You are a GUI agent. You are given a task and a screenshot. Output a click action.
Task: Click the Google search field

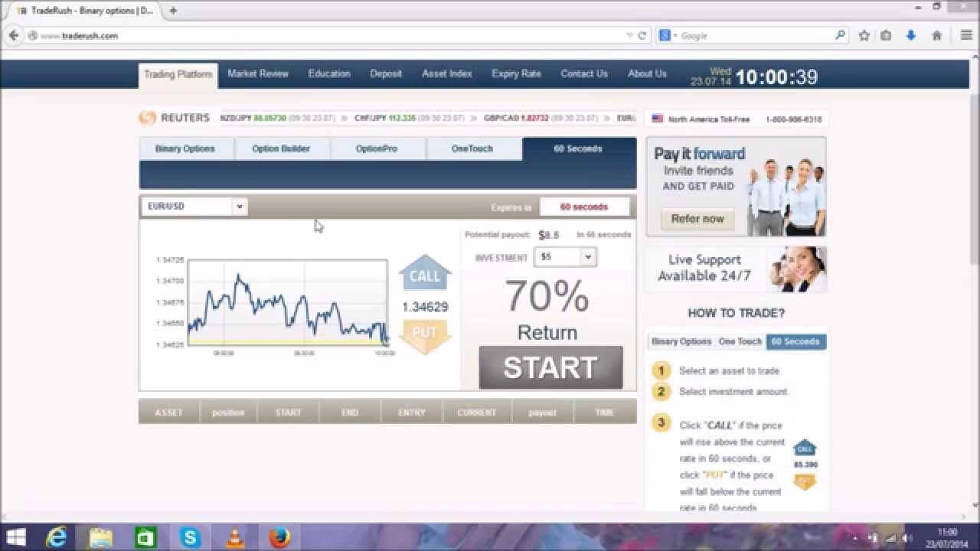click(x=754, y=35)
